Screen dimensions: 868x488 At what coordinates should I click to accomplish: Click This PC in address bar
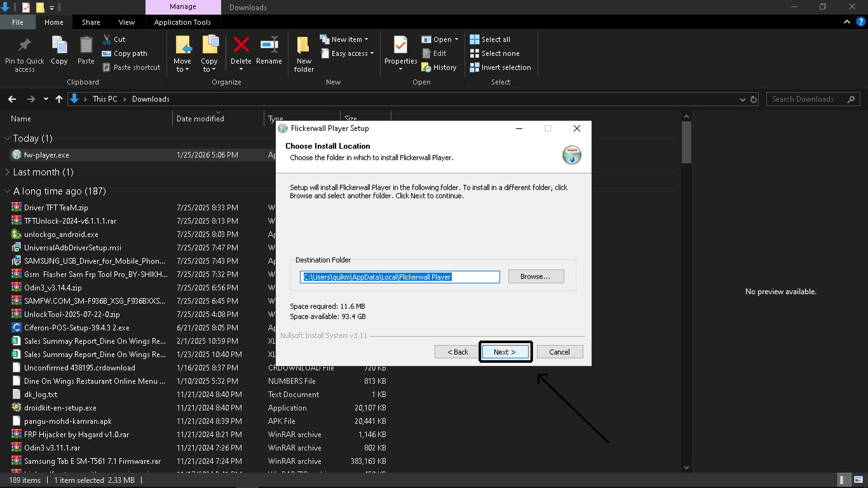(x=105, y=99)
